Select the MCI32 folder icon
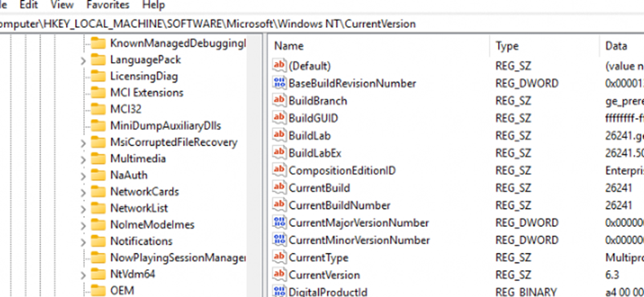Image resolution: width=644 pixels, height=297 pixels. click(98, 109)
